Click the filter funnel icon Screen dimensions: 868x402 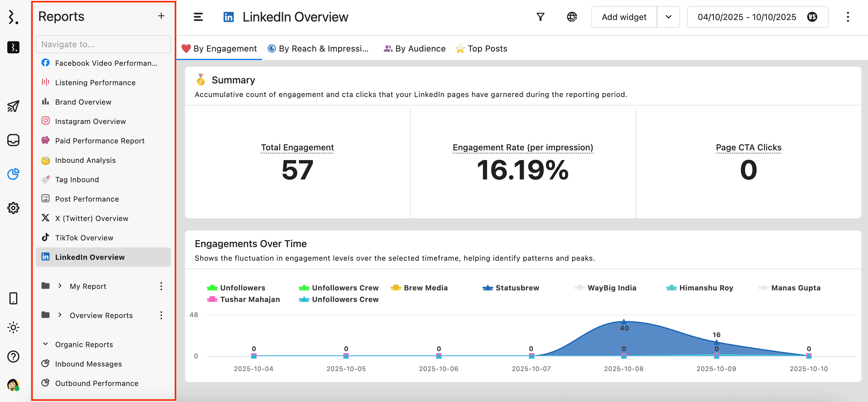tap(540, 17)
